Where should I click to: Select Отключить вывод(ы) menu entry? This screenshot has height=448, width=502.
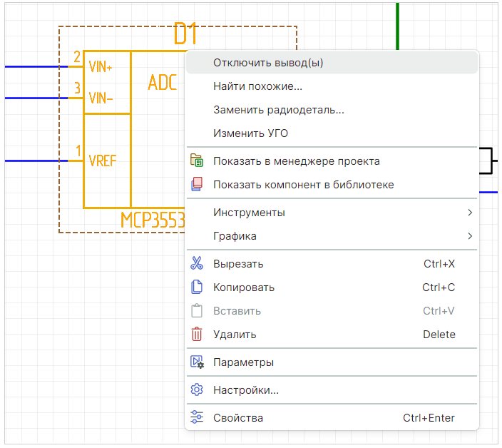(x=268, y=63)
